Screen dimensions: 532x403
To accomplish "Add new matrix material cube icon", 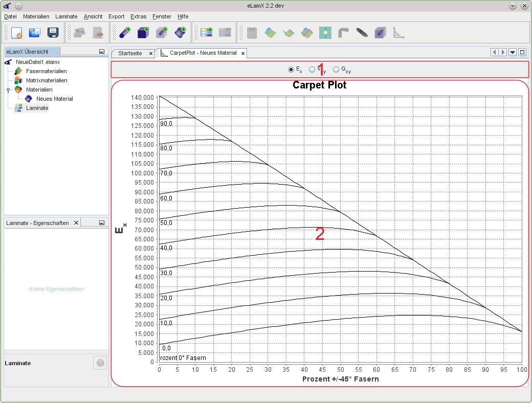I will [144, 33].
